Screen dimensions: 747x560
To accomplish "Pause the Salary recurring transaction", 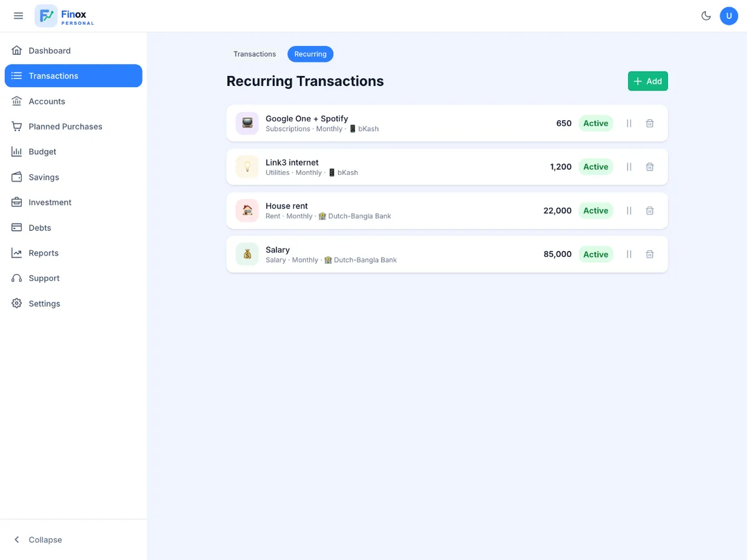I will (629, 254).
